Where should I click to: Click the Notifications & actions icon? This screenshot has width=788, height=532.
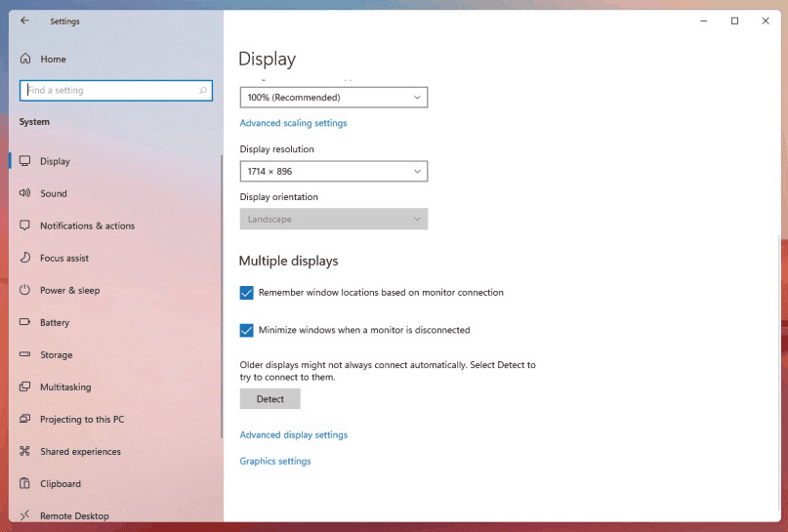click(24, 225)
